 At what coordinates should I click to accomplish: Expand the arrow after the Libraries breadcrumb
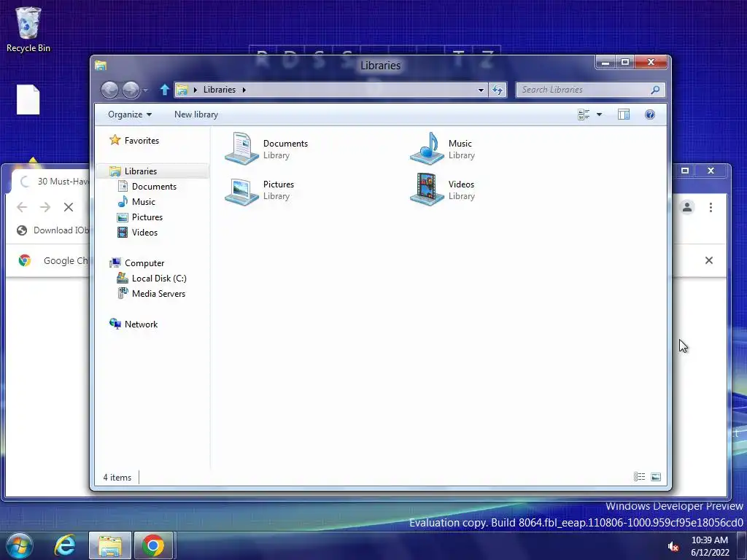[x=244, y=90]
